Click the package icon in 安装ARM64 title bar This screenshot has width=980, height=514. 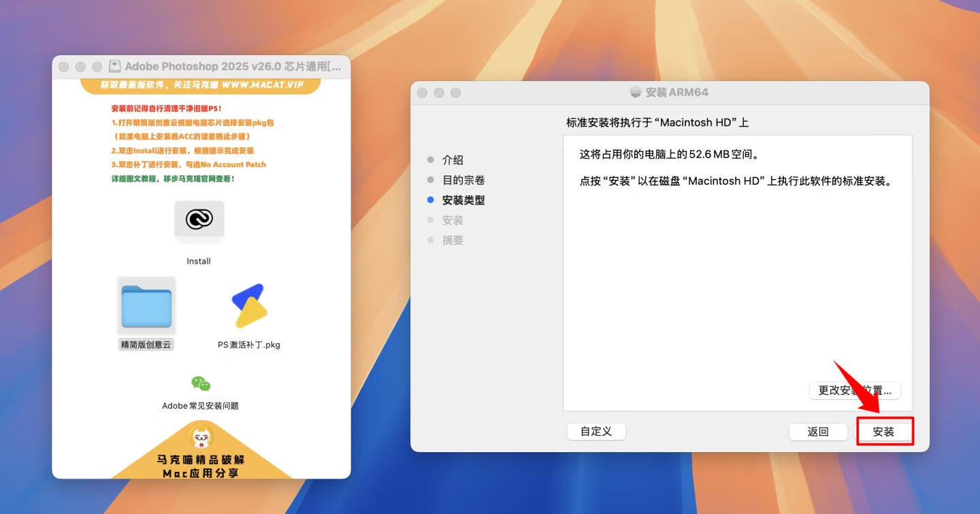pos(636,92)
